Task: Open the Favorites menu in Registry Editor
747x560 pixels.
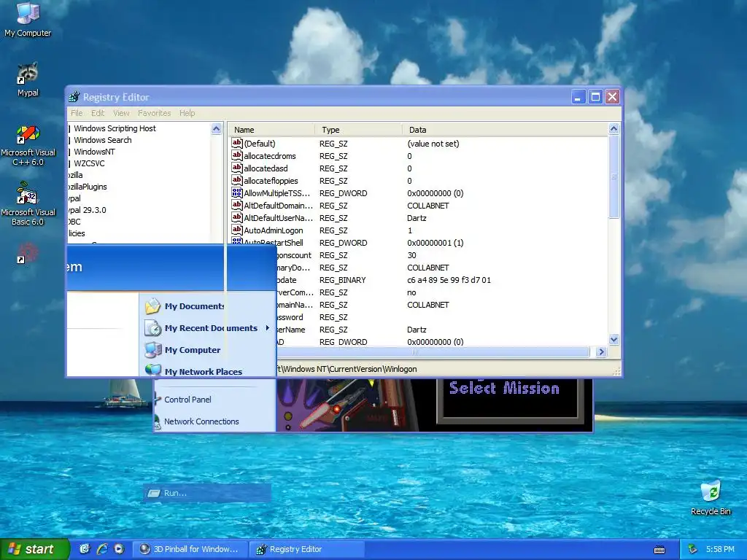Action: [155, 113]
